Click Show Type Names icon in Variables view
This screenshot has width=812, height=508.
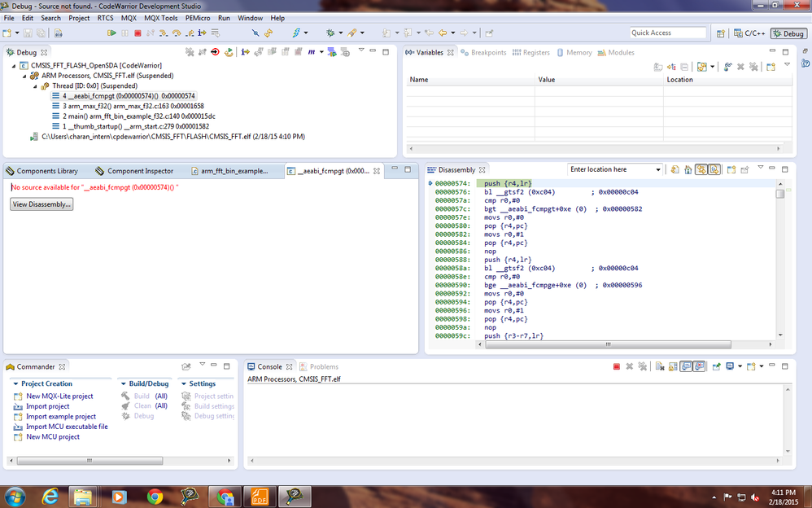[658, 67]
